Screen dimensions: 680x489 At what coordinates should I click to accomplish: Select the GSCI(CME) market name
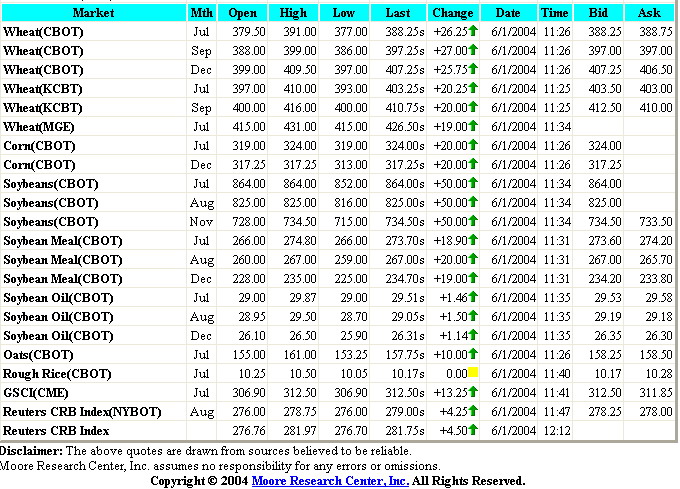tap(36, 393)
